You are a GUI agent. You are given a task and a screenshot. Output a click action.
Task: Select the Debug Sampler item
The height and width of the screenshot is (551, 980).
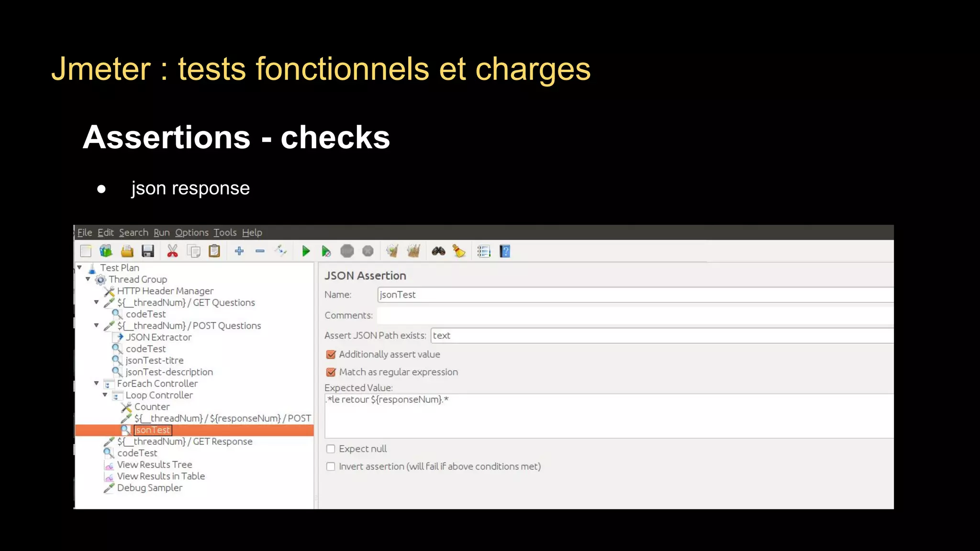[150, 488]
